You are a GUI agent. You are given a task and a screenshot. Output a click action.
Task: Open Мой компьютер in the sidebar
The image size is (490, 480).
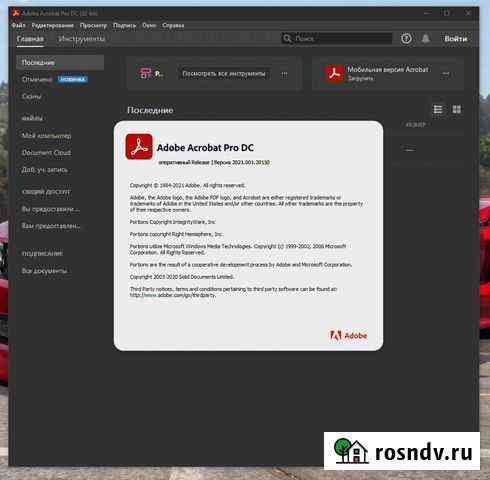click(x=46, y=136)
